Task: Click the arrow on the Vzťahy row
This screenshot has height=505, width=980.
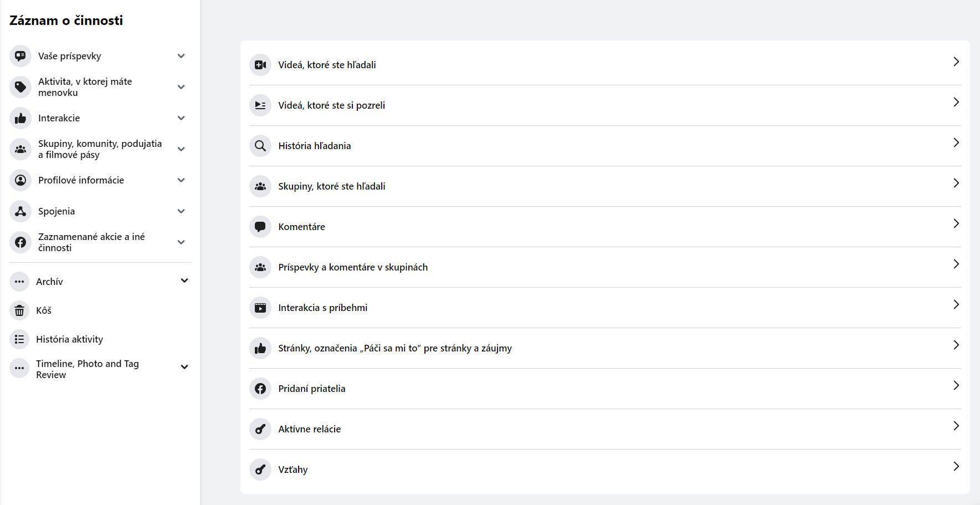Action: tap(956, 466)
